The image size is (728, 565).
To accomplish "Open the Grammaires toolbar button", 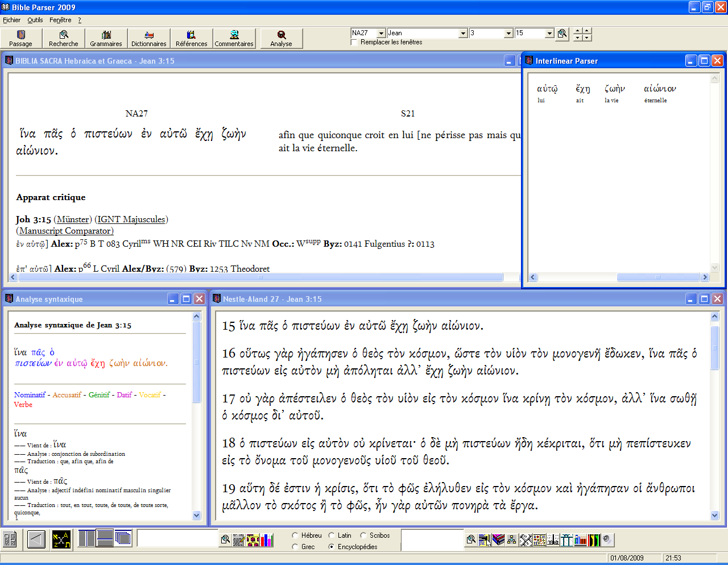I will (x=106, y=39).
